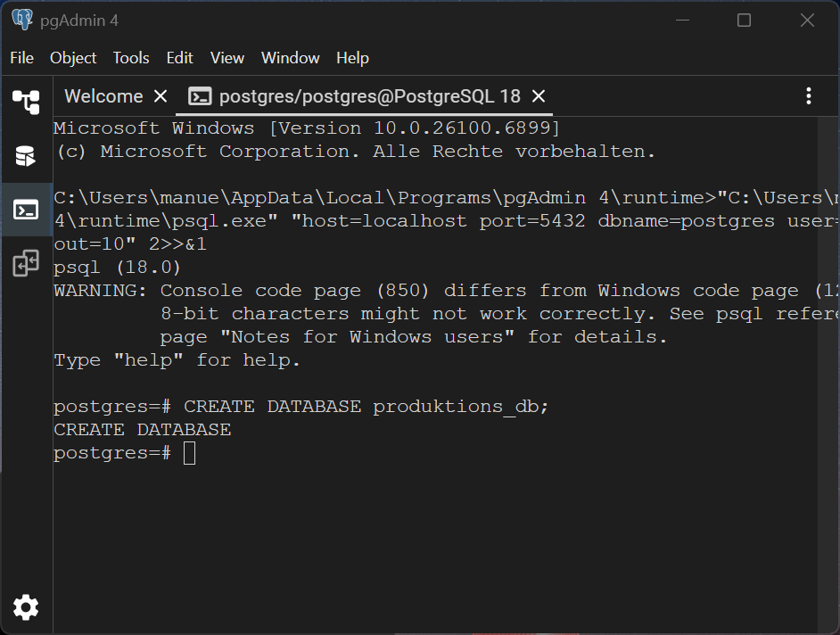840x635 pixels.
Task: Show the View menu
Action: pyautogui.click(x=227, y=58)
